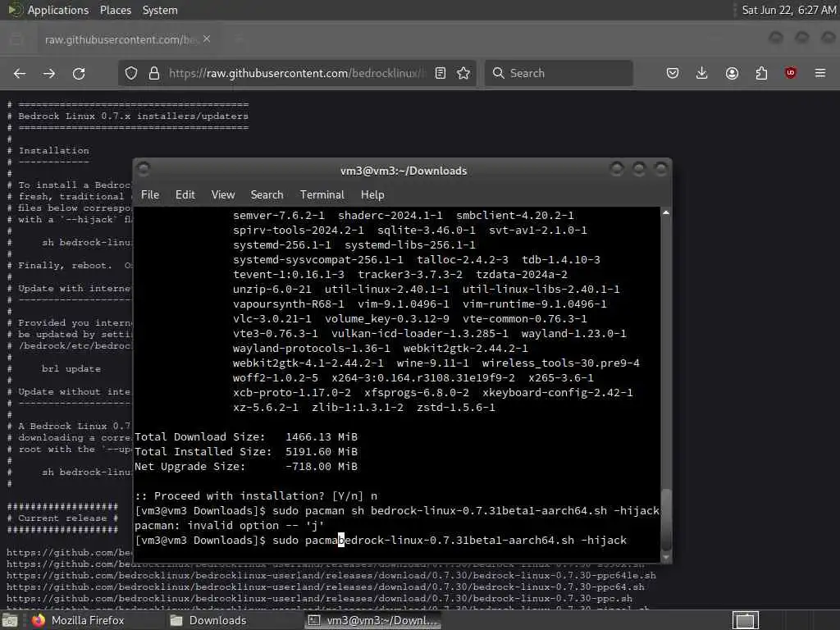Click the terminal scrollbar down arrow
840x630 pixels.
[x=666, y=557]
